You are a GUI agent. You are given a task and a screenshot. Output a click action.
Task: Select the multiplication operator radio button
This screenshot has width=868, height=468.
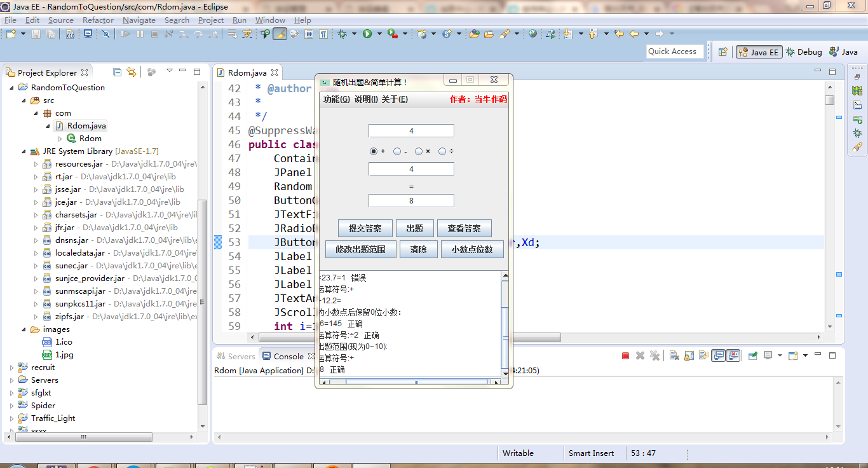coord(419,151)
